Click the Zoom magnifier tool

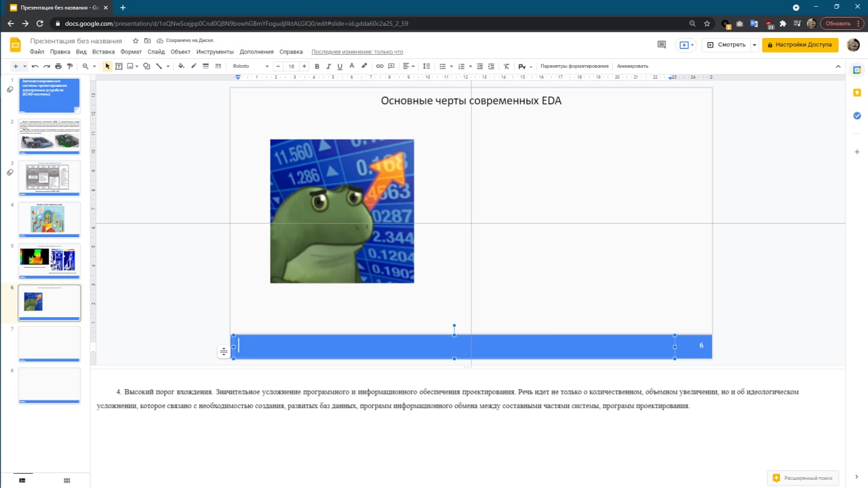85,66
